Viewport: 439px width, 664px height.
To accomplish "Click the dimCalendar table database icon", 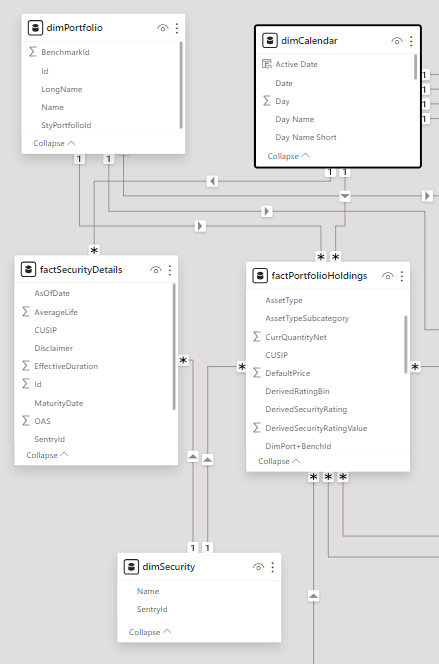I will pos(270,41).
